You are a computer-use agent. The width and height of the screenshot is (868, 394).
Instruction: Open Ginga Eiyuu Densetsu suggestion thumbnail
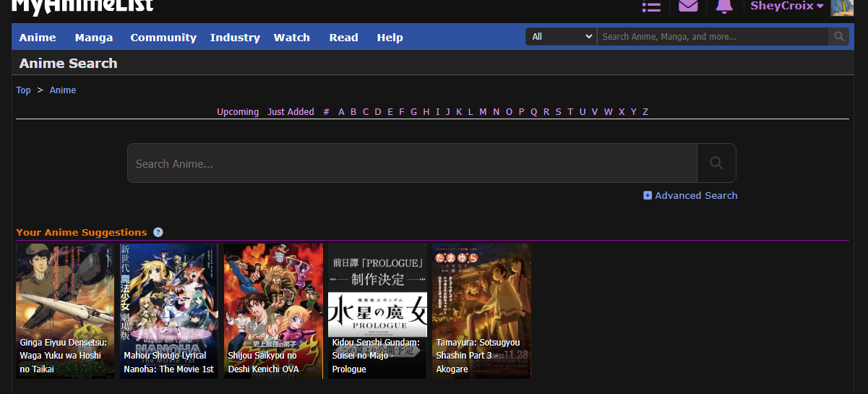tap(65, 312)
